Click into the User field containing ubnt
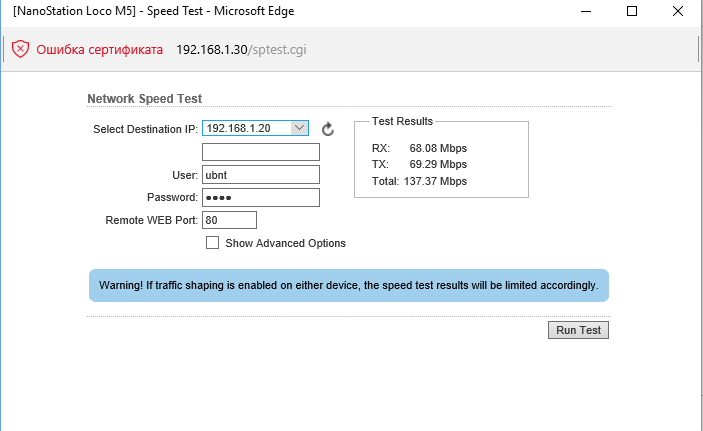The width and height of the screenshot is (703, 431). tap(261, 175)
